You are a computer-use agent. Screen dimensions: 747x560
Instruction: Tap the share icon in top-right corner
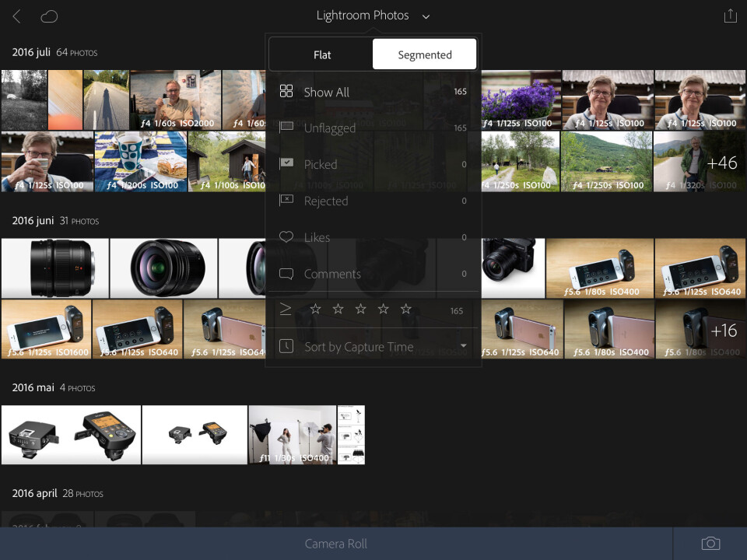(730, 16)
